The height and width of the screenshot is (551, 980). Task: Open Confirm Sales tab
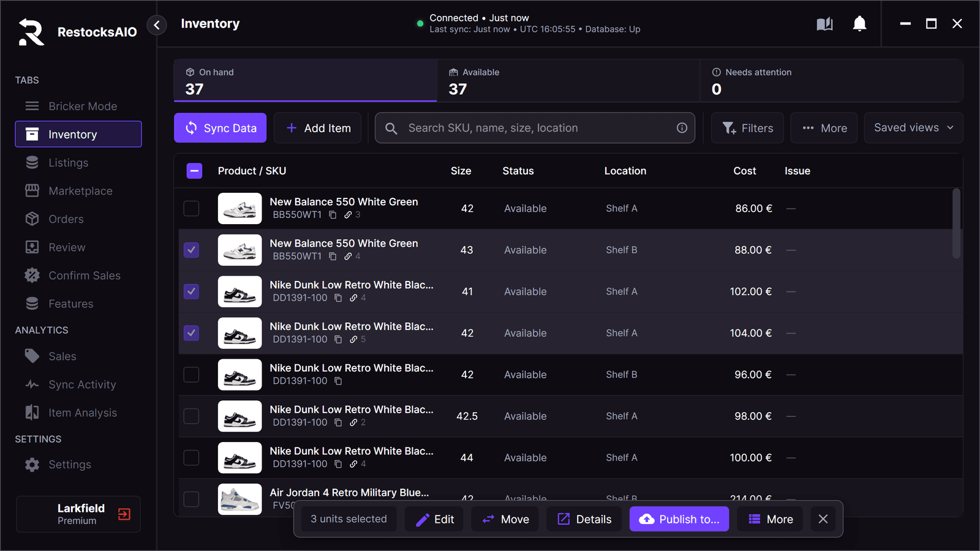[x=78, y=275]
